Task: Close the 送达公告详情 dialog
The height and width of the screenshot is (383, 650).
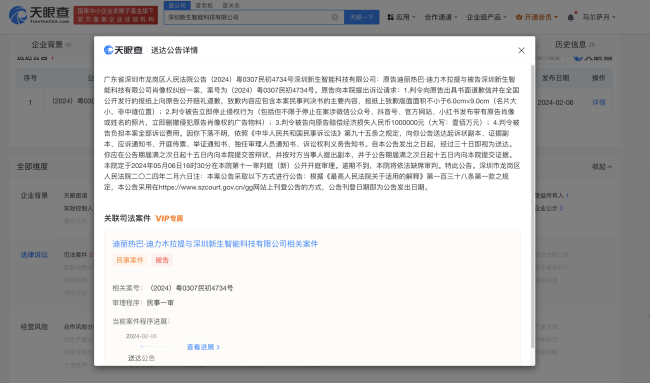Action: pos(521,50)
